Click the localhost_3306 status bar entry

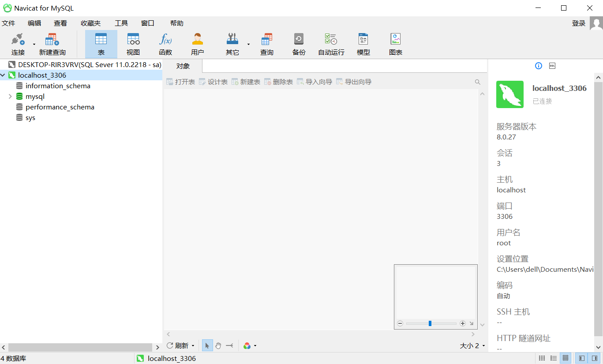click(x=166, y=358)
